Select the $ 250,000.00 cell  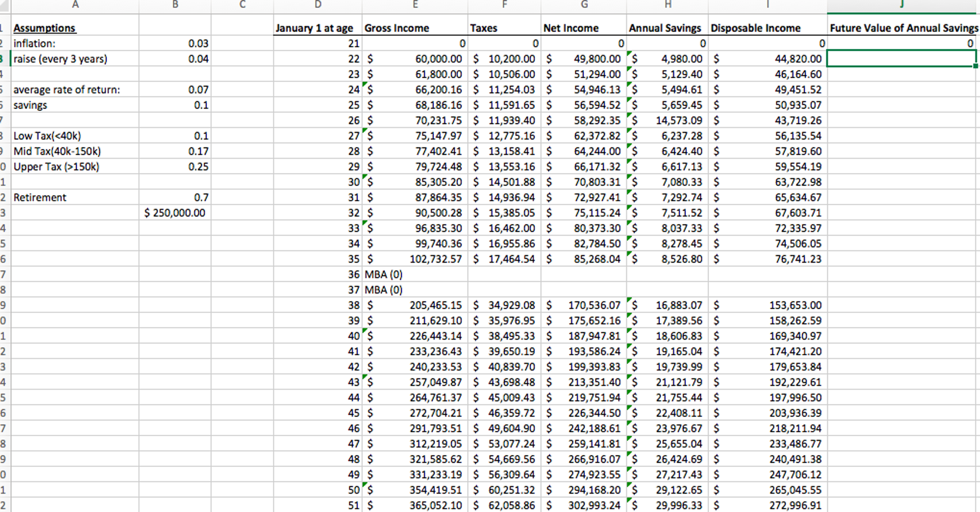pos(175,212)
